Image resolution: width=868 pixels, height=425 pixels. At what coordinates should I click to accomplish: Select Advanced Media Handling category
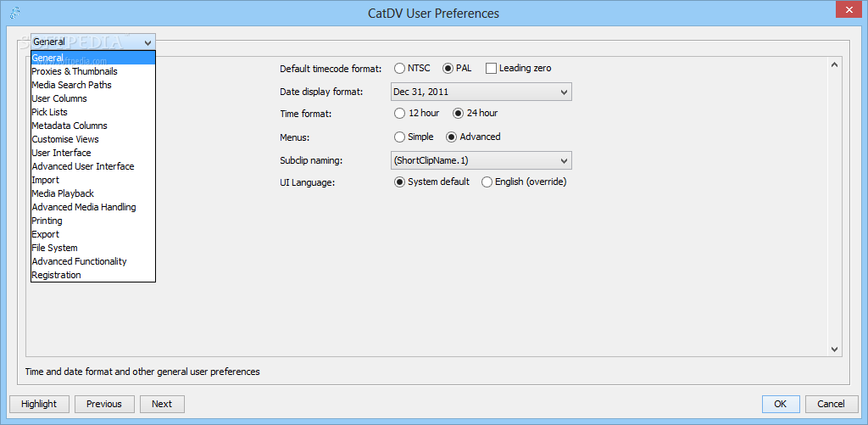click(93, 207)
